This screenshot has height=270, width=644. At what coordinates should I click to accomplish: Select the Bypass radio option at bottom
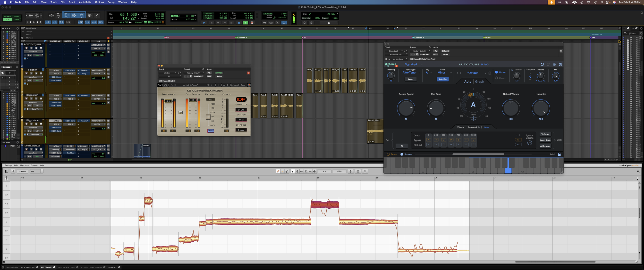(x=388, y=154)
